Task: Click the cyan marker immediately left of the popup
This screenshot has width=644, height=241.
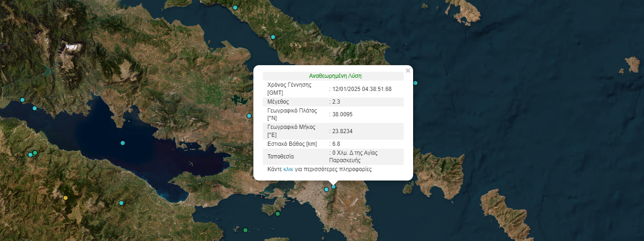Action: coord(249,116)
